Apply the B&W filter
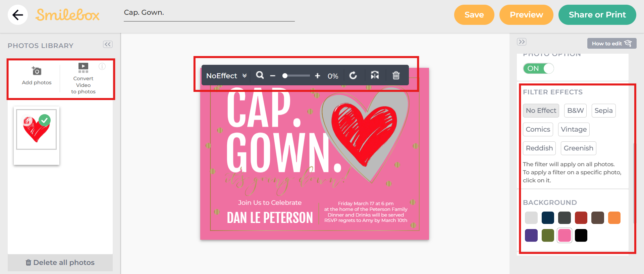The width and height of the screenshot is (644, 274). tap(575, 110)
